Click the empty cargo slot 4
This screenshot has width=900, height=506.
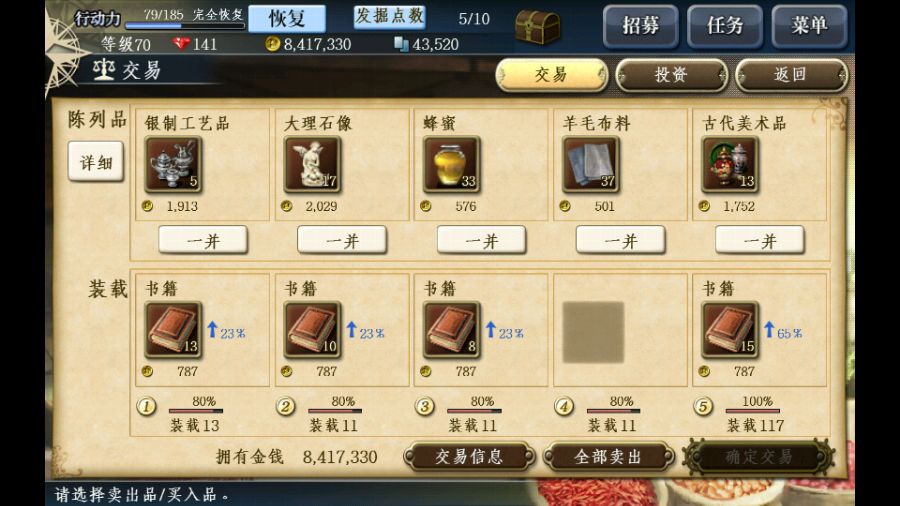[593, 332]
